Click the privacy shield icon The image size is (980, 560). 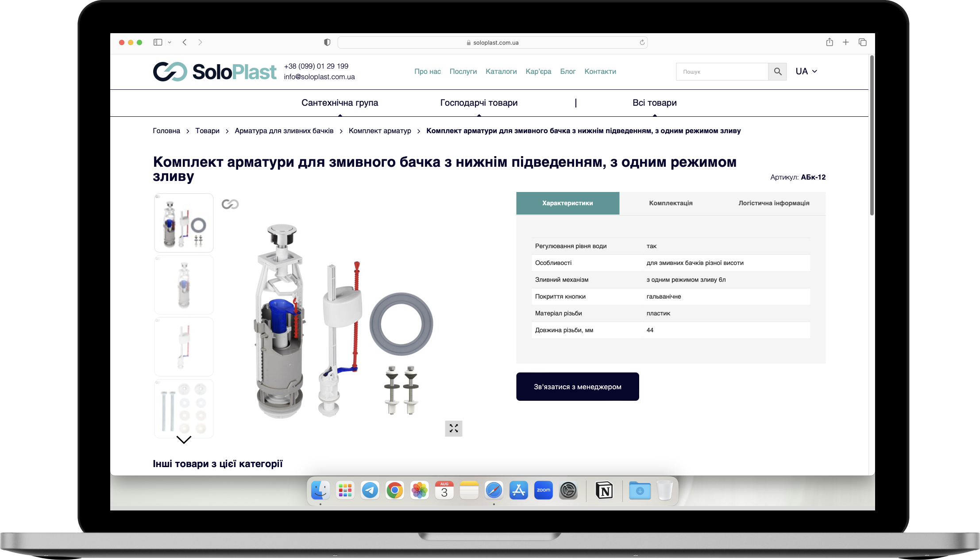pyautogui.click(x=327, y=42)
